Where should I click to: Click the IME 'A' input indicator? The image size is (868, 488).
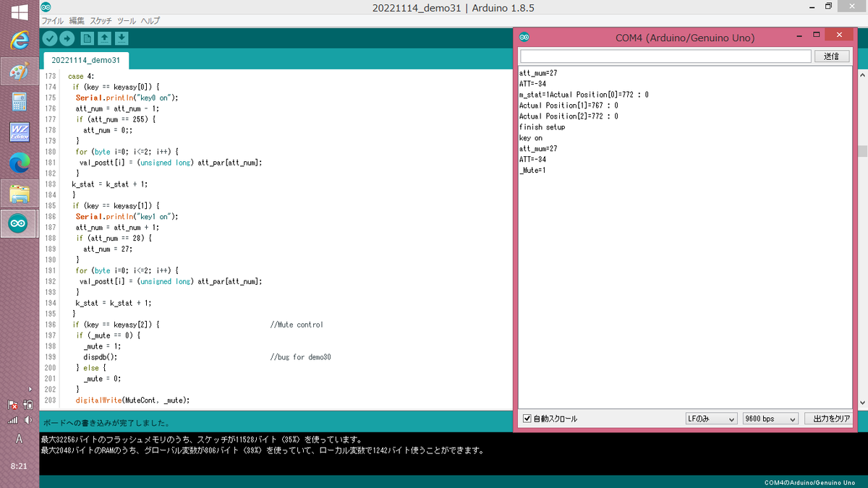[x=19, y=439]
